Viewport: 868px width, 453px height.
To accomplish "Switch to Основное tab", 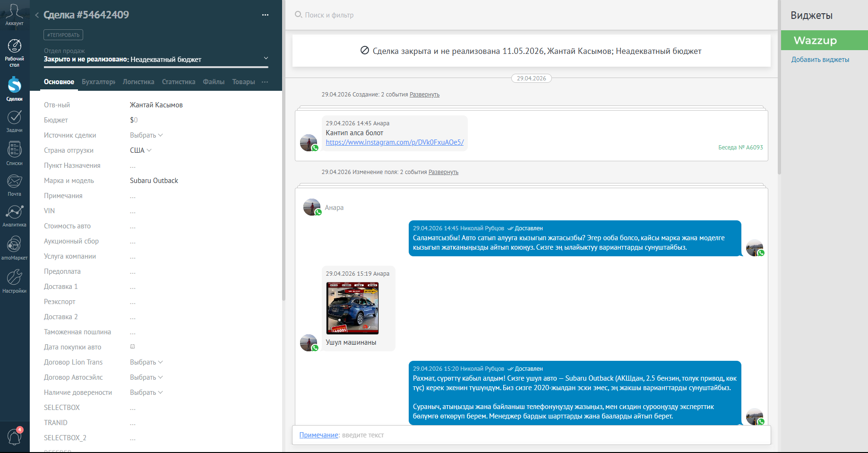I will [59, 82].
